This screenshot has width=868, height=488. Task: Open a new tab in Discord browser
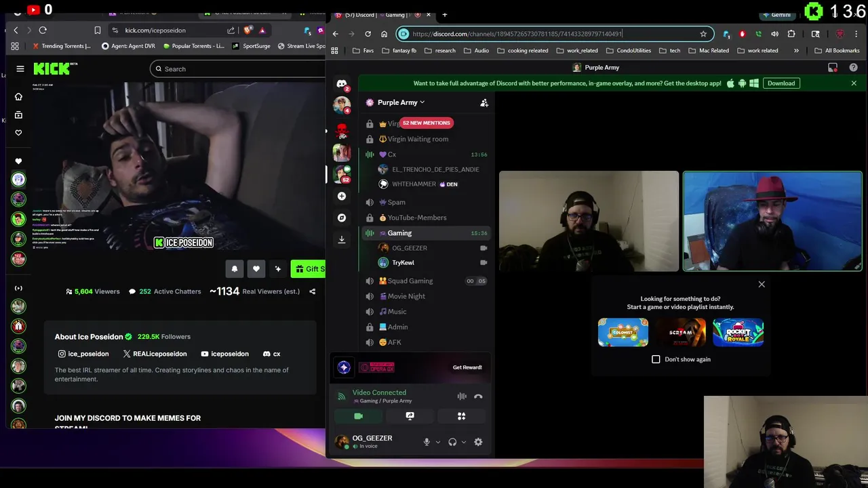[x=445, y=14]
